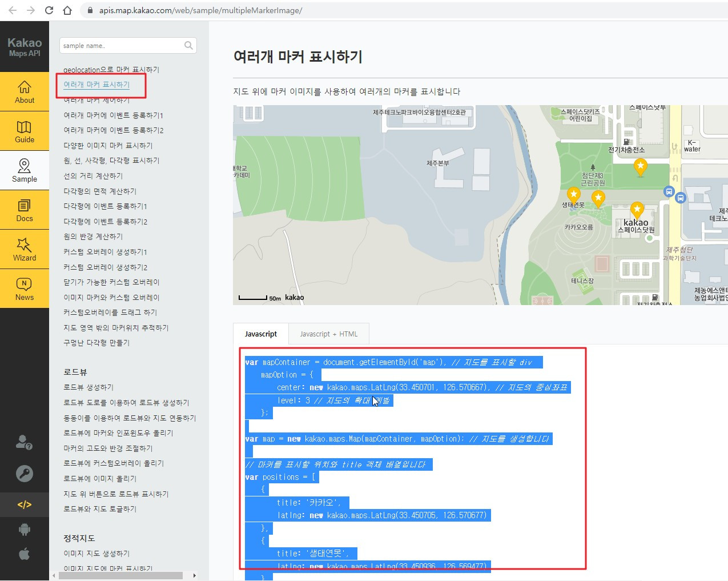
Task: Click the 카카오오름 label on map
Action: [578, 227]
